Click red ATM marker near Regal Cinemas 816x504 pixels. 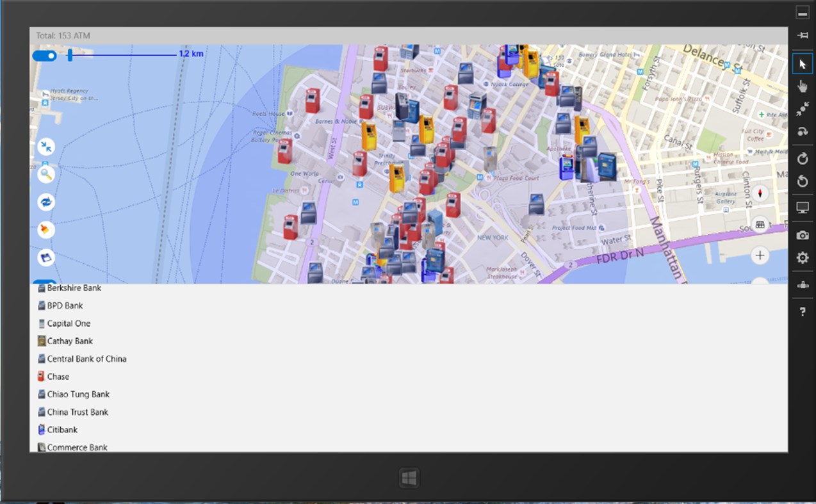pyautogui.click(x=285, y=151)
